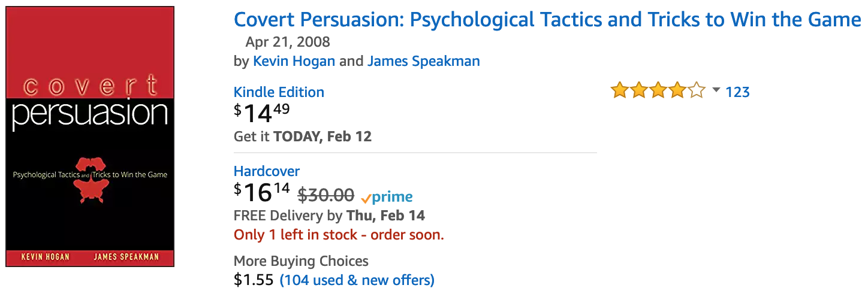Open the Covert Persuasion title link
Viewport: 868px width, 291px height.
tap(547, 20)
